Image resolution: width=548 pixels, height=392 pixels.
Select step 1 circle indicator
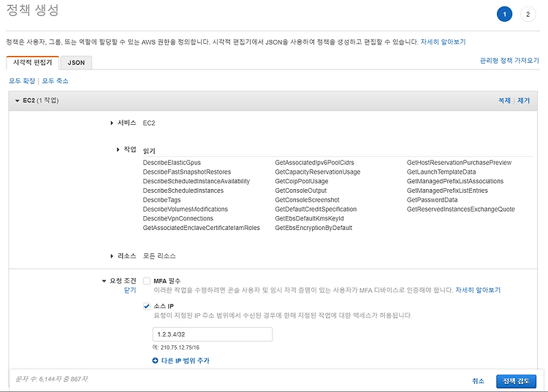504,15
